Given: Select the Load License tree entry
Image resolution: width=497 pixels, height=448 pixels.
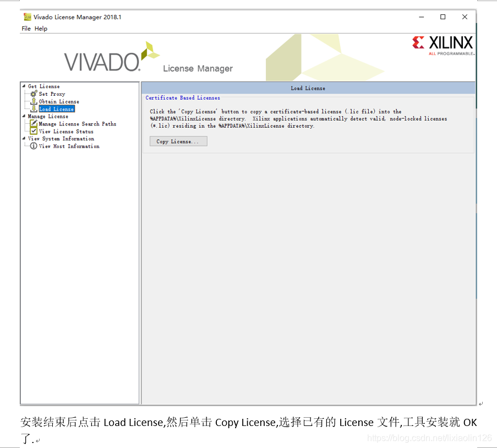Looking at the screenshot, I should (57, 109).
